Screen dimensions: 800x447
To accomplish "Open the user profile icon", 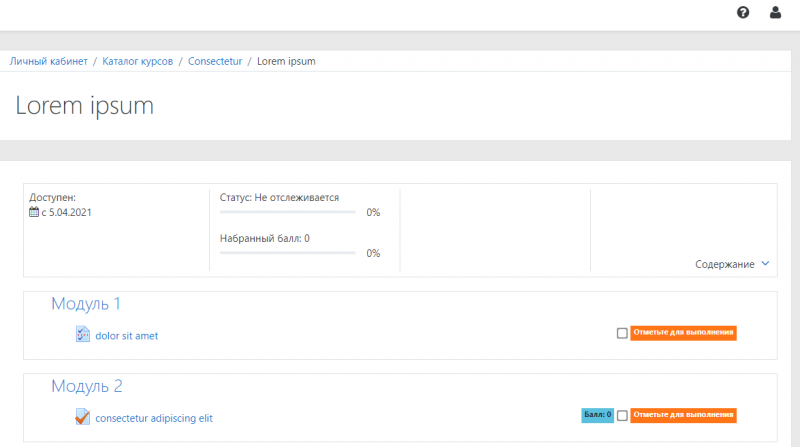I will tap(775, 13).
